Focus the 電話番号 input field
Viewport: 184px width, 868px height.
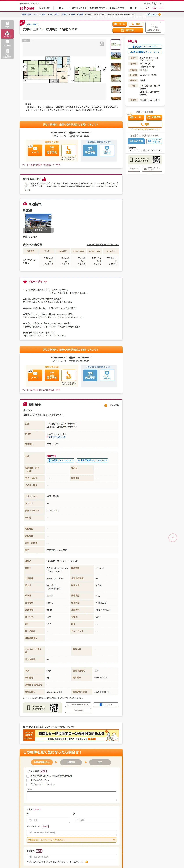[x=72, y=857]
